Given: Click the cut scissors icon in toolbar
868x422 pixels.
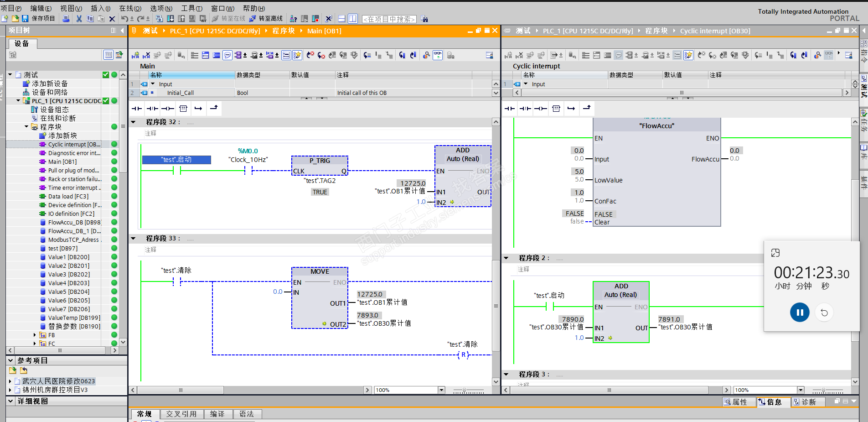Looking at the screenshot, I should coord(79,19).
